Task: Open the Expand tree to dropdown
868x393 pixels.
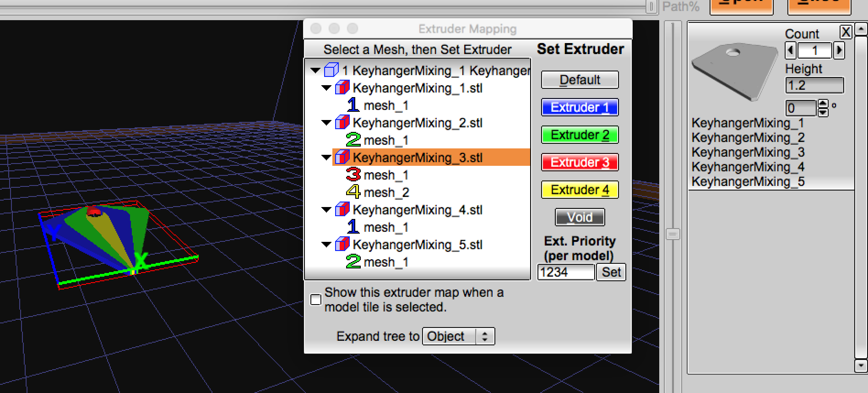Action: pyautogui.click(x=458, y=336)
